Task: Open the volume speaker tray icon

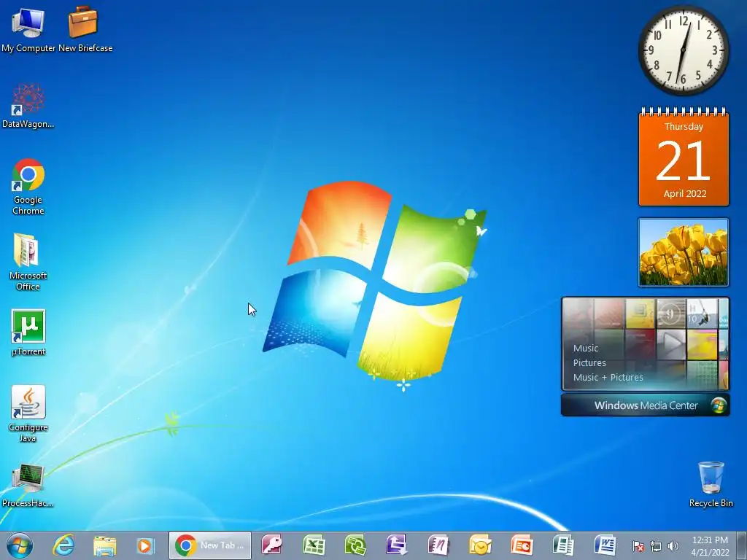Action: [673, 546]
